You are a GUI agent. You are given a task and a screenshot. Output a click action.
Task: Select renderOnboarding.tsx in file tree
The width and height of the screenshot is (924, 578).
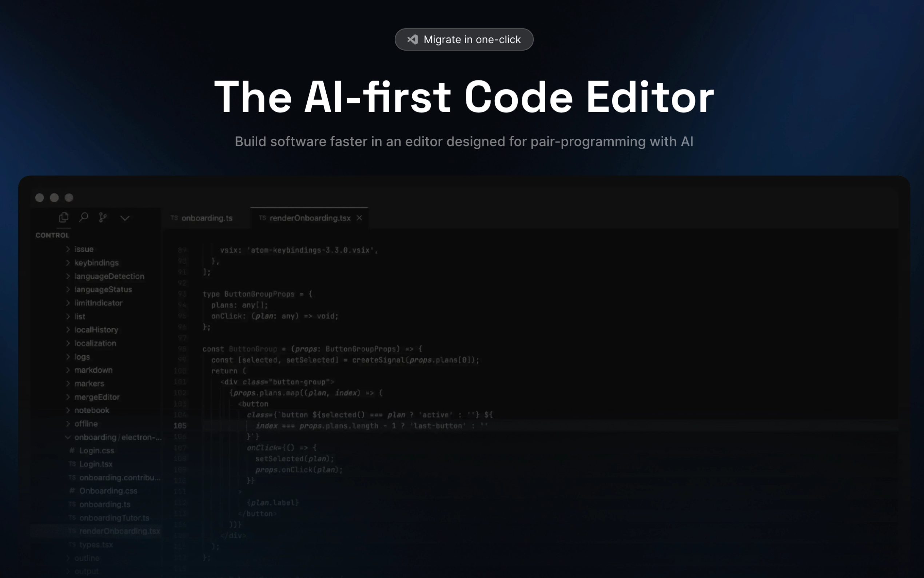[x=119, y=531]
